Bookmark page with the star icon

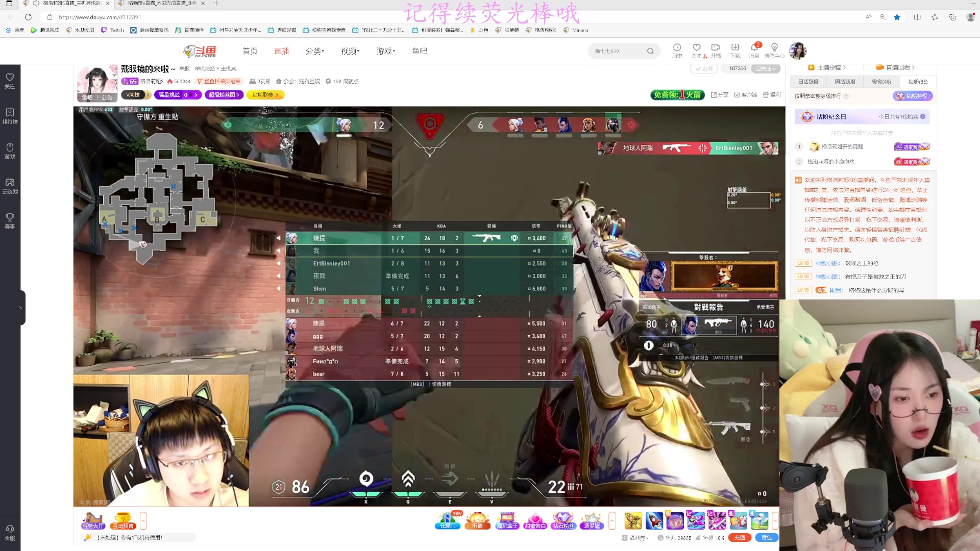897,17
